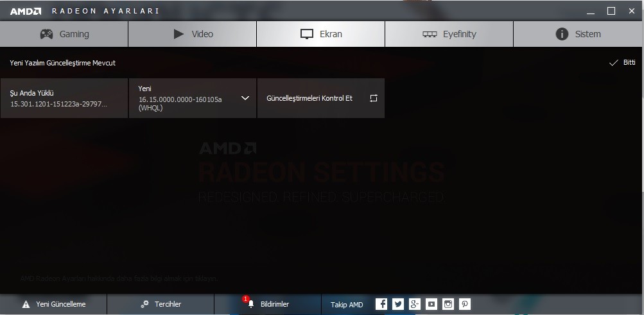This screenshot has height=315, width=644.
Task: Click the Bitti done button
Action: (622, 63)
